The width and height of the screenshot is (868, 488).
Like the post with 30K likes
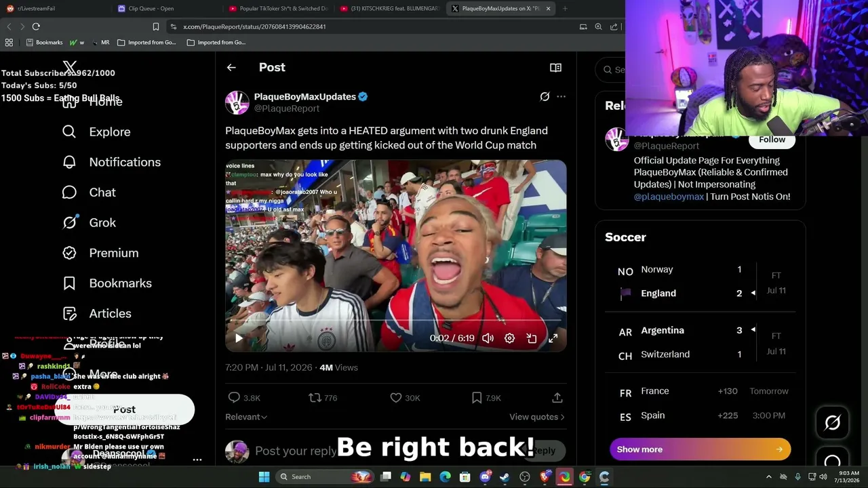point(396,398)
